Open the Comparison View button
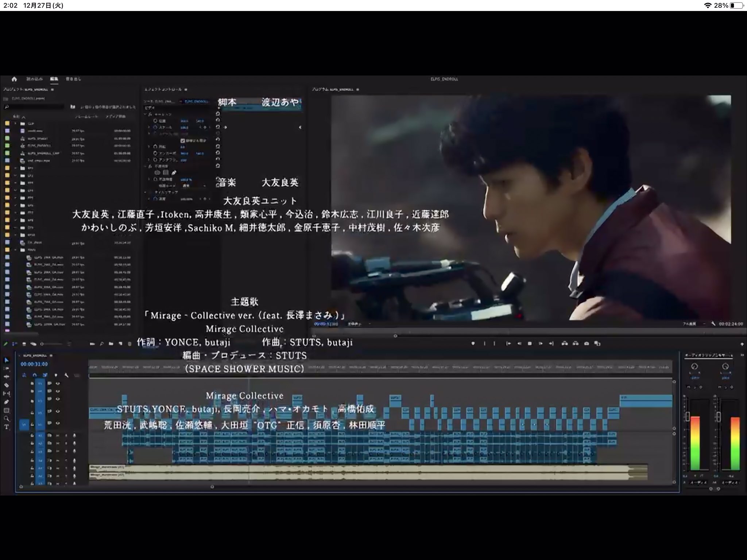Viewport: 747px width, 560px height. [x=597, y=343]
